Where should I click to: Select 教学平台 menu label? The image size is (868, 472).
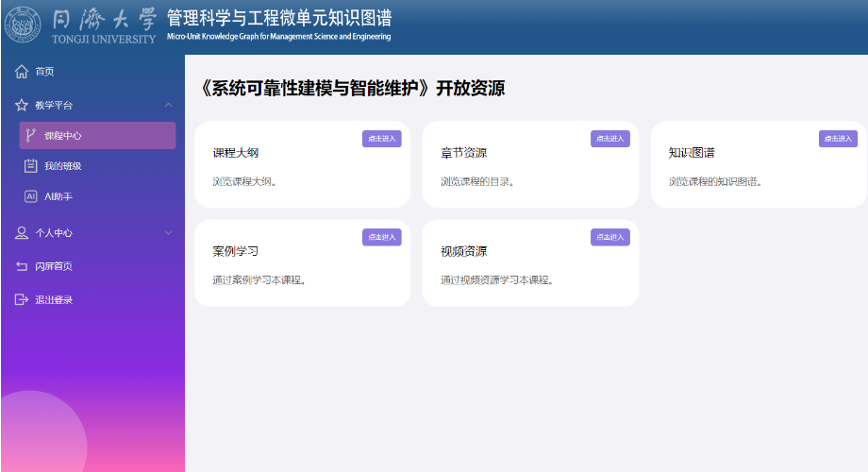(x=54, y=106)
